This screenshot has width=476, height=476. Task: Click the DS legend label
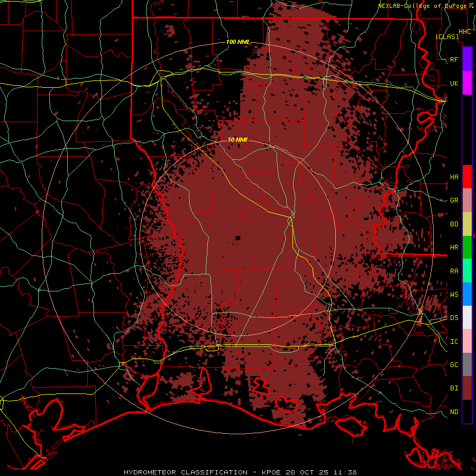coord(454,318)
